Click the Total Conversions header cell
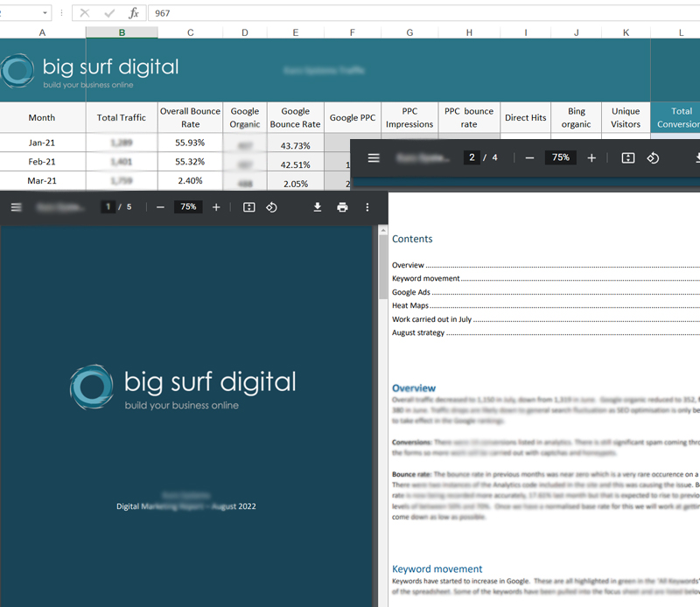Viewport: 700px width, 607px height. pos(675,117)
